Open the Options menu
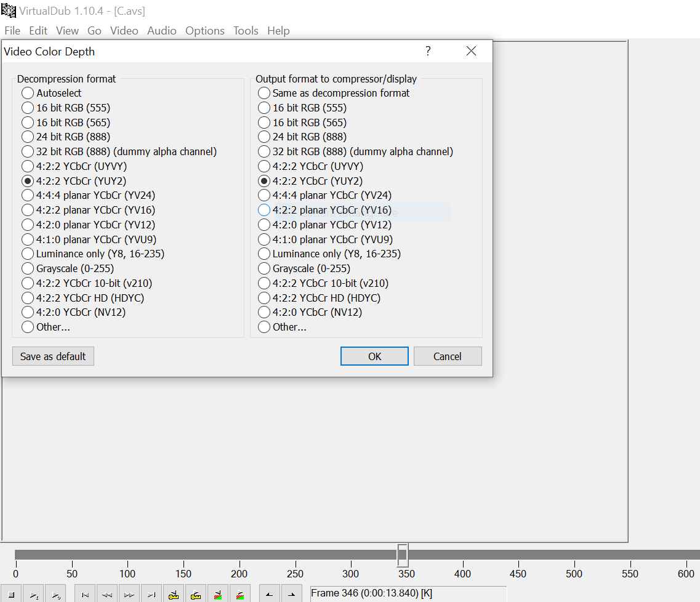 tap(205, 30)
